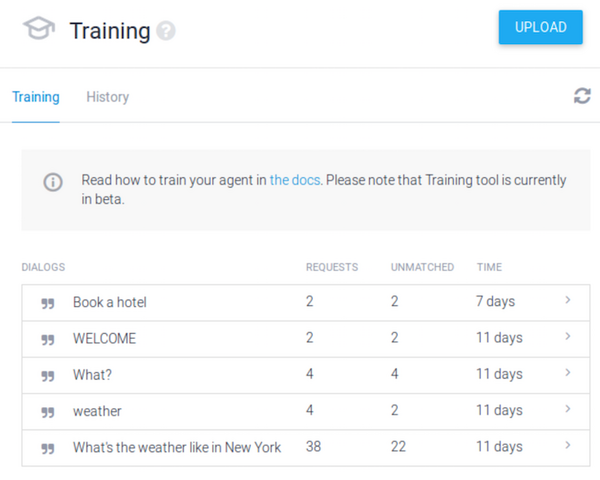Click quote icon for Book a hotel
This screenshot has height=480, width=600.
(48, 303)
